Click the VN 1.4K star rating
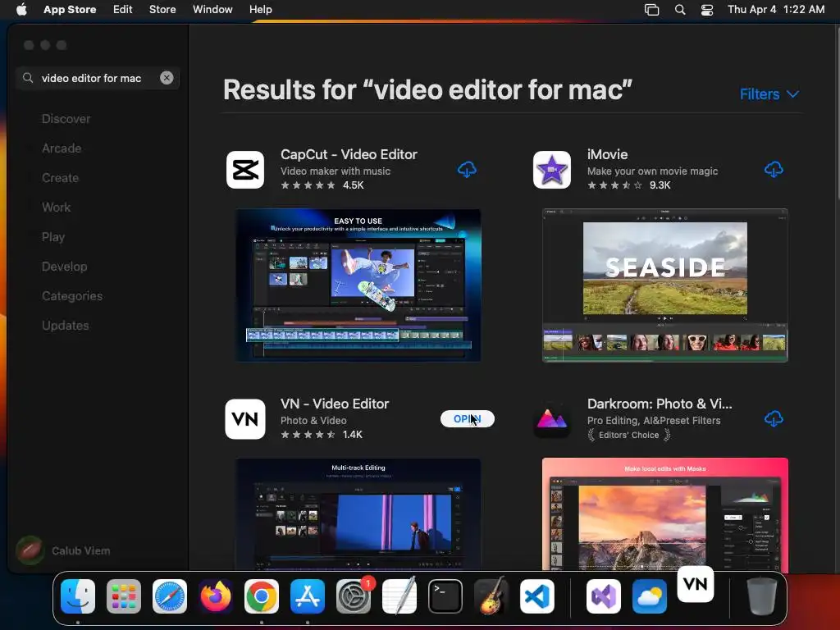This screenshot has height=630, width=840. (x=322, y=435)
